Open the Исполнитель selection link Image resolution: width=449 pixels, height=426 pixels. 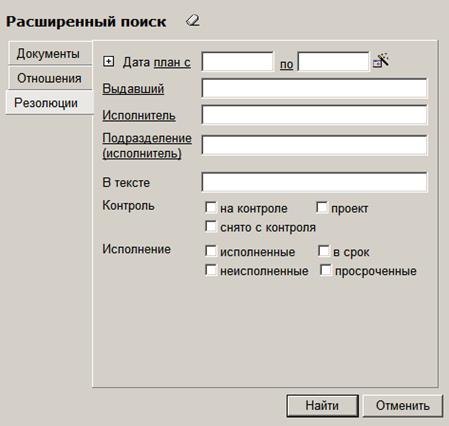(x=139, y=115)
